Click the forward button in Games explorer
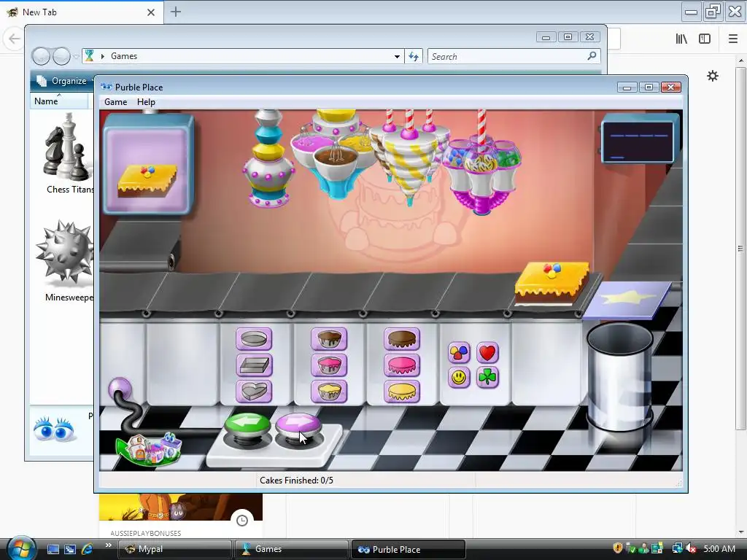747x560 pixels. click(x=61, y=57)
